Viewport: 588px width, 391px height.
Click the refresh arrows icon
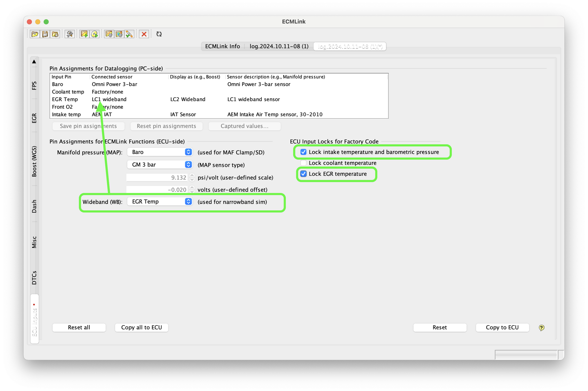(x=159, y=34)
